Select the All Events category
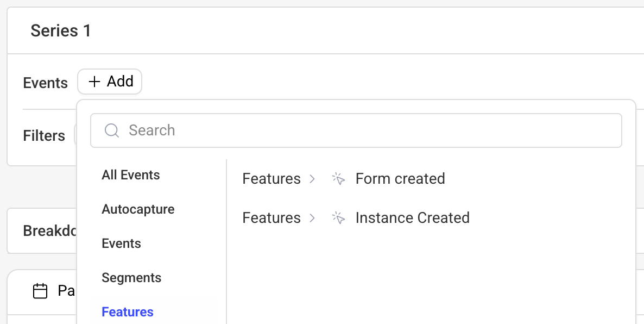644x324 pixels. (x=131, y=175)
